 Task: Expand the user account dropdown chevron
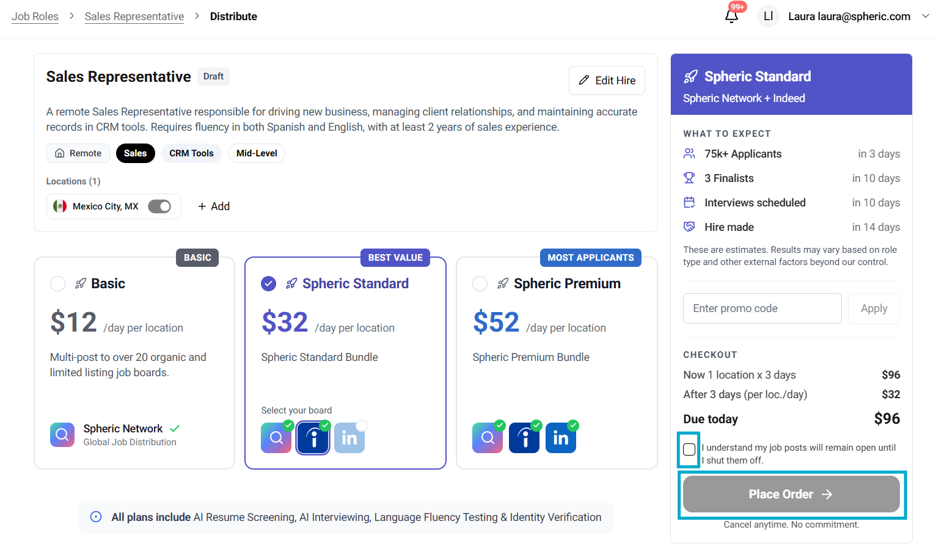925,16
